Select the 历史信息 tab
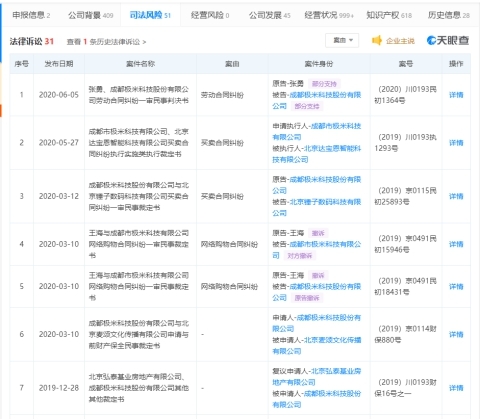This screenshot has width=480, height=420. click(x=449, y=15)
